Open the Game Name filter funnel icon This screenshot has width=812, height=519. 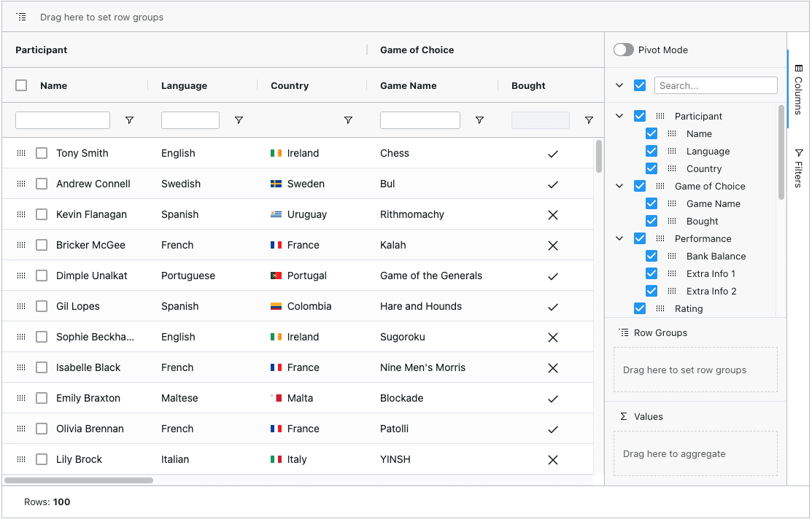tap(479, 120)
